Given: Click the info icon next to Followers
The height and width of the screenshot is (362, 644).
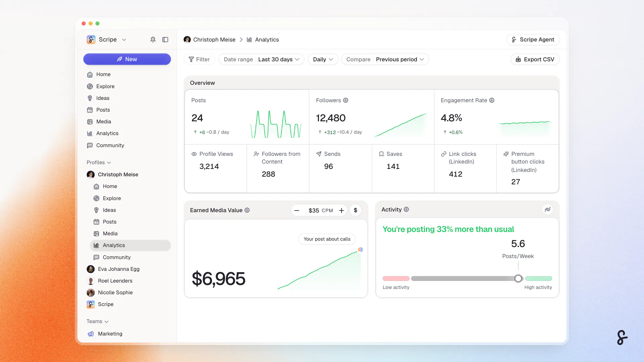Looking at the screenshot, I should pos(345,100).
